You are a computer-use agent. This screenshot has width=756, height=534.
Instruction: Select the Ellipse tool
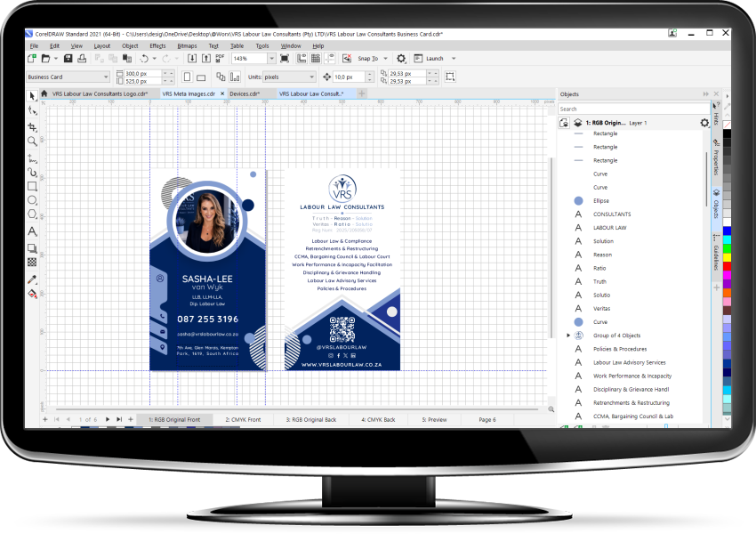click(x=32, y=200)
